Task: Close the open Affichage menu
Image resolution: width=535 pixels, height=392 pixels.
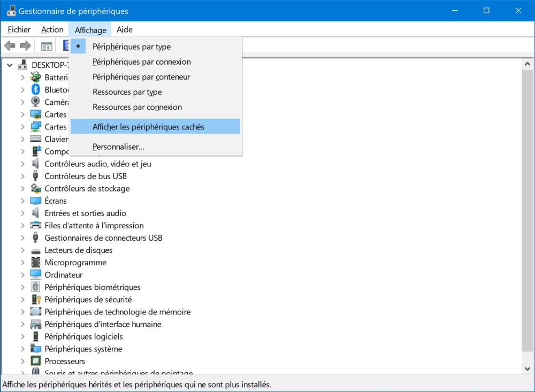Action: [90, 30]
